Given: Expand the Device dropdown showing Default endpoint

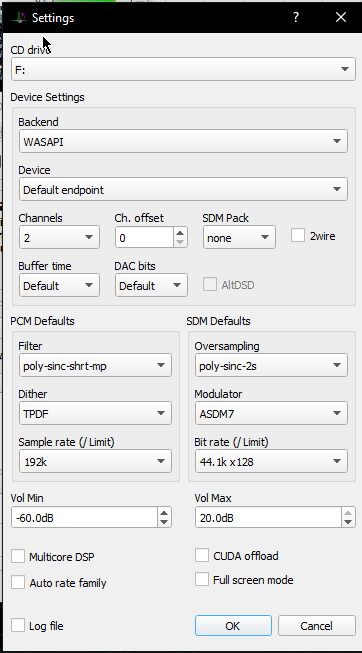Looking at the screenshot, I should click(x=183, y=189).
